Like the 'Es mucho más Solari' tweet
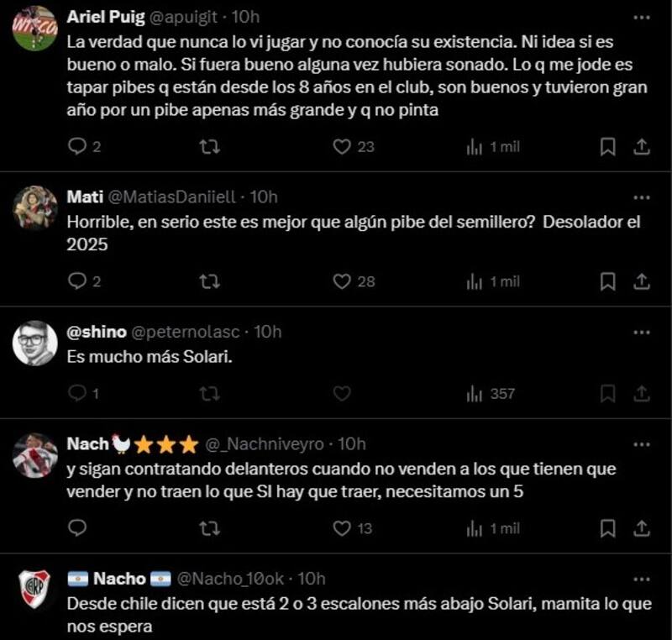This screenshot has height=640, width=672. (x=342, y=393)
